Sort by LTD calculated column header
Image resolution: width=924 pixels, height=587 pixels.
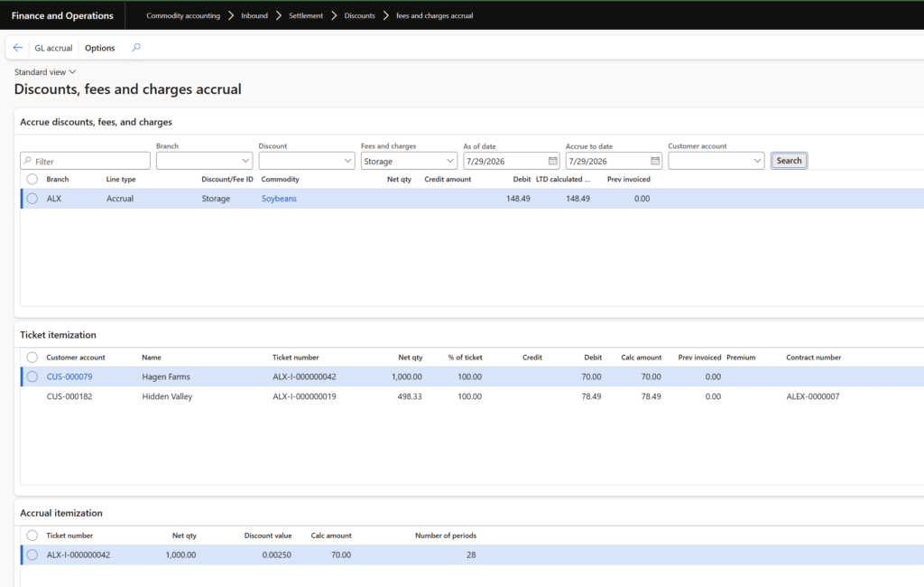tap(563, 179)
